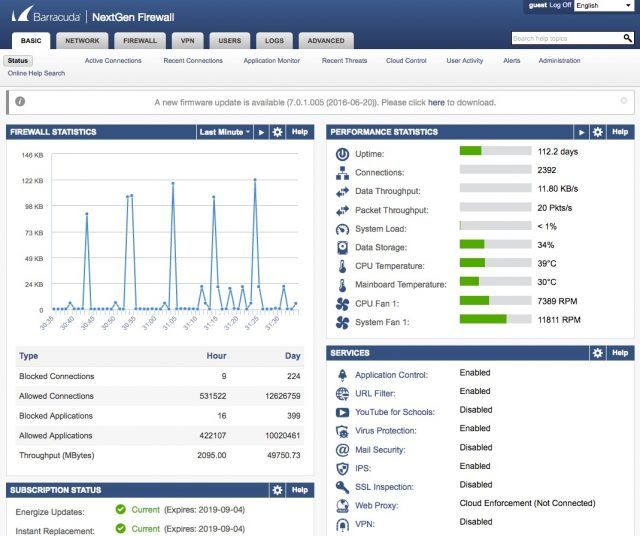The image size is (640, 536).
Task: Open Help for Firewall Statistics
Action: [300, 132]
